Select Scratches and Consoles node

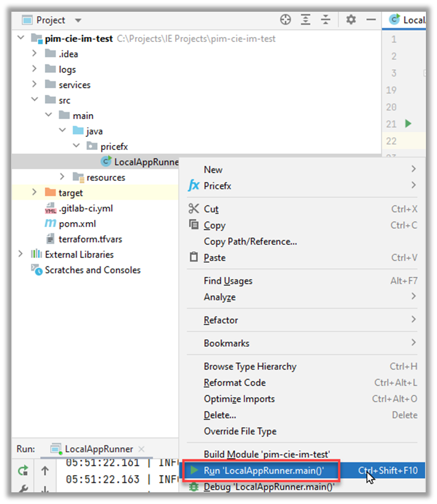tap(92, 270)
